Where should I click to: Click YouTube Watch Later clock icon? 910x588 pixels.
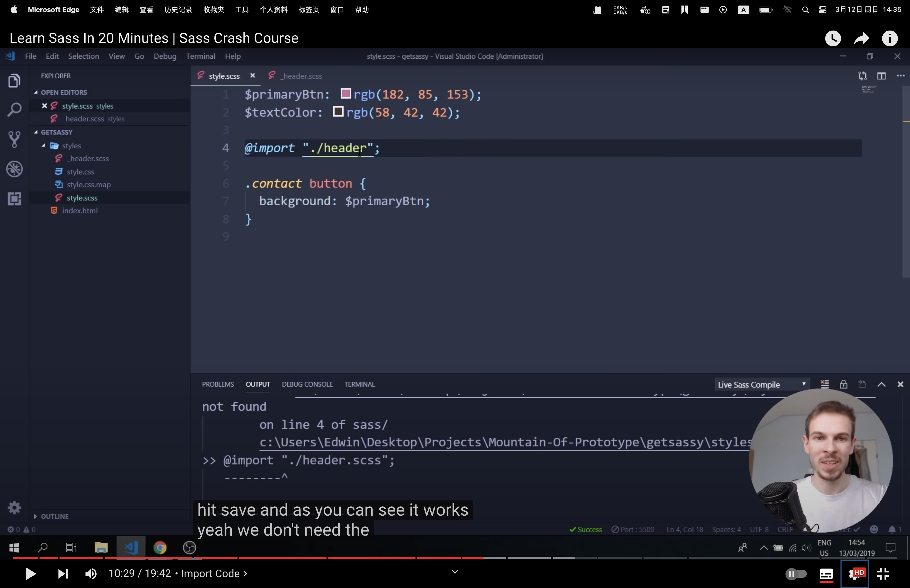[x=833, y=38]
